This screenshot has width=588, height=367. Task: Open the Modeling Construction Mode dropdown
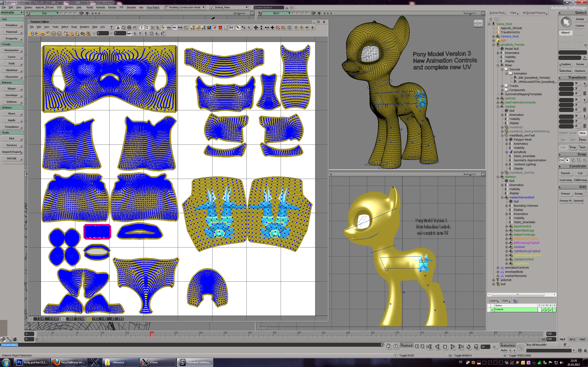click(x=185, y=8)
